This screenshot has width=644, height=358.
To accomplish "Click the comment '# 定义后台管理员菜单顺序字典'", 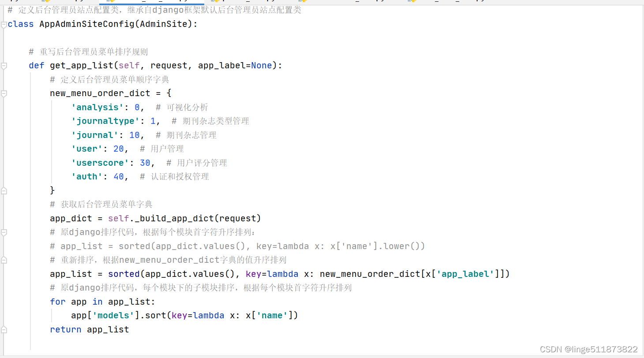I will 110,79.
